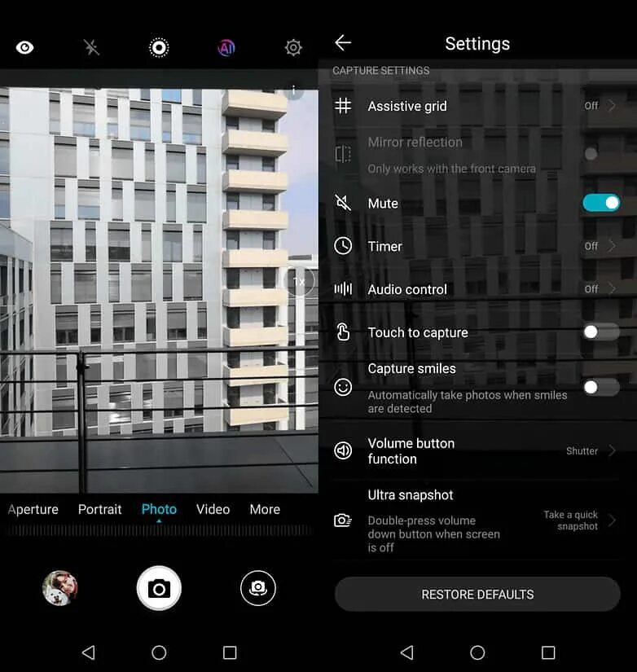The image size is (637, 672).
Task: Switch to the front camera
Action: 258,588
